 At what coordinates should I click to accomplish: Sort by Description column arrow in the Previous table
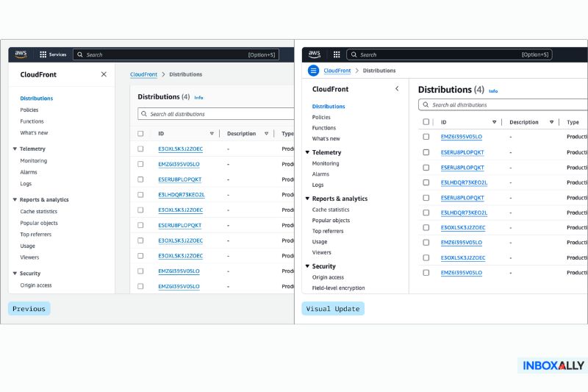click(266, 134)
